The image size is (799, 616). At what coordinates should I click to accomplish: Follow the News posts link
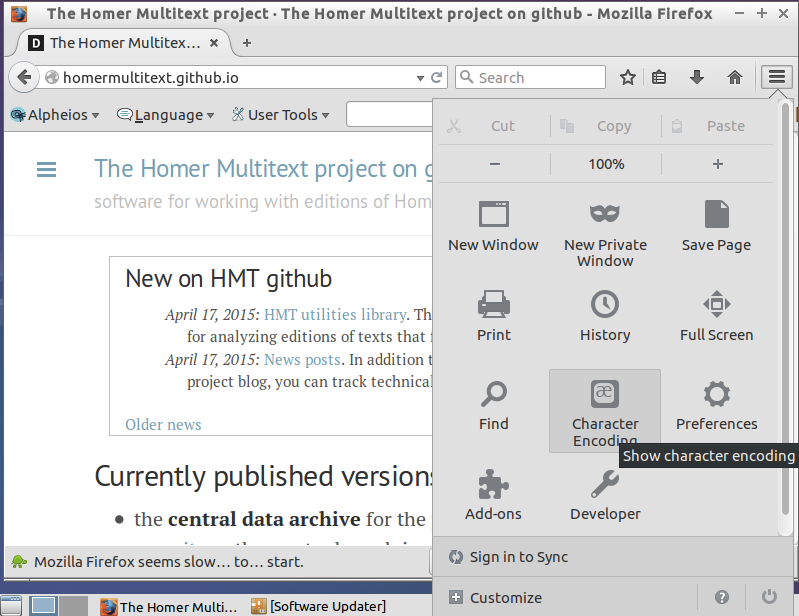click(x=302, y=360)
